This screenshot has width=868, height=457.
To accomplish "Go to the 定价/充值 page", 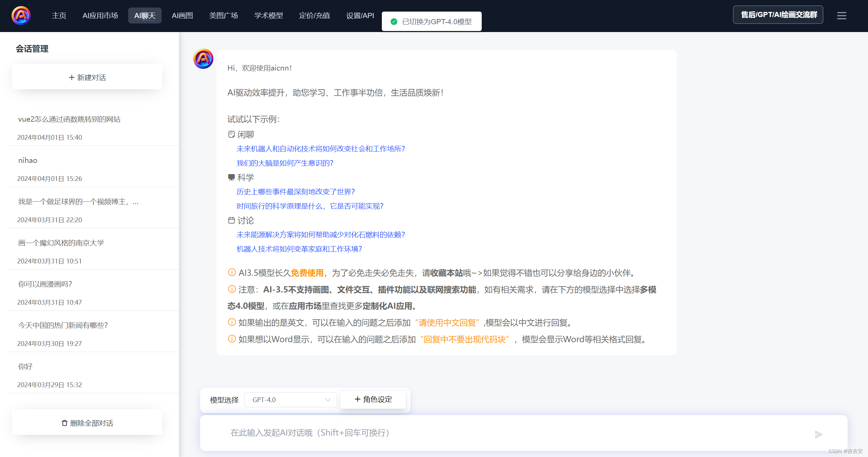I will [314, 16].
